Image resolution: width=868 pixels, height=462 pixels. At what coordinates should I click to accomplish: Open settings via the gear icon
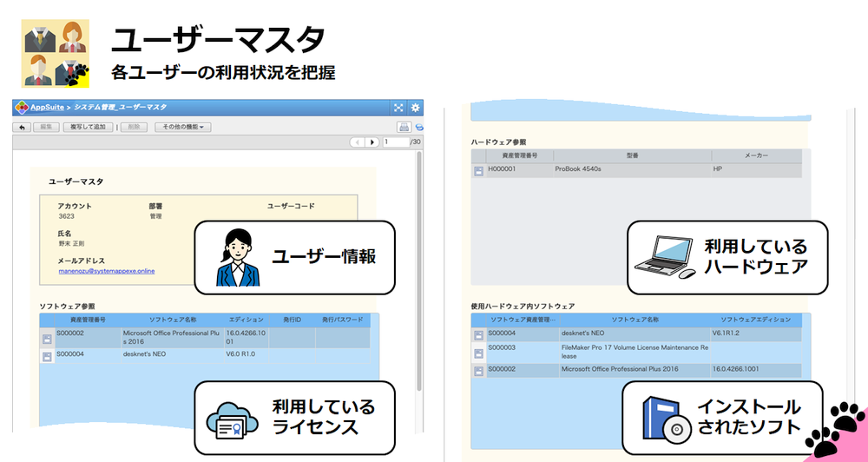[x=415, y=108]
